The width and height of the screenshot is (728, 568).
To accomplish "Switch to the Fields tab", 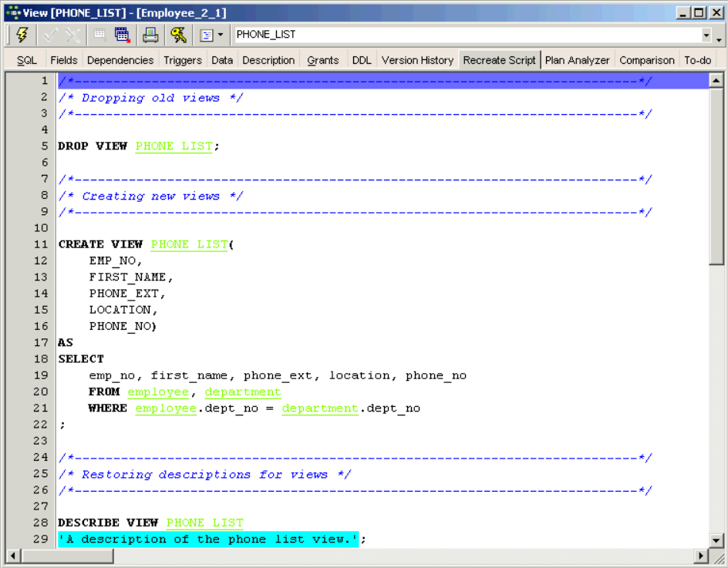I will (64, 60).
